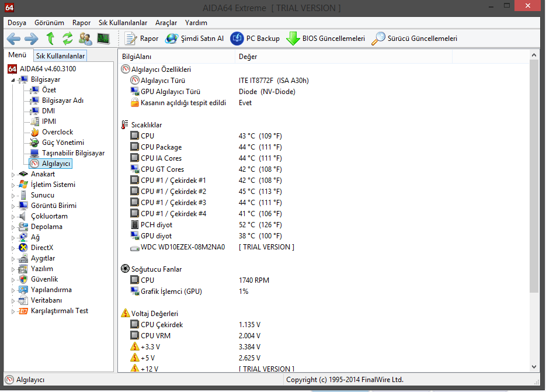Image resolution: width=546 pixels, height=392 pixels.
Task: Click the scrollbar up arrow
Action: tap(534, 55)
